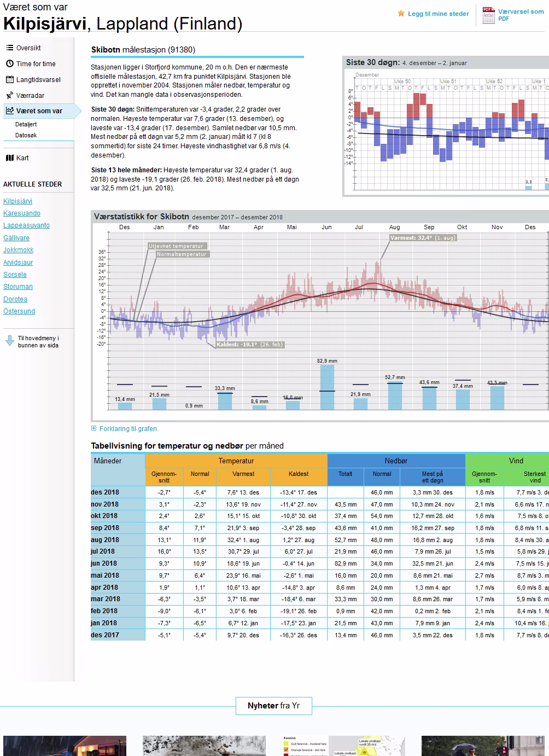Click the star icon for Legg til mine steder
The height and width of the screenshot is (756, 549).
point(401,14)
